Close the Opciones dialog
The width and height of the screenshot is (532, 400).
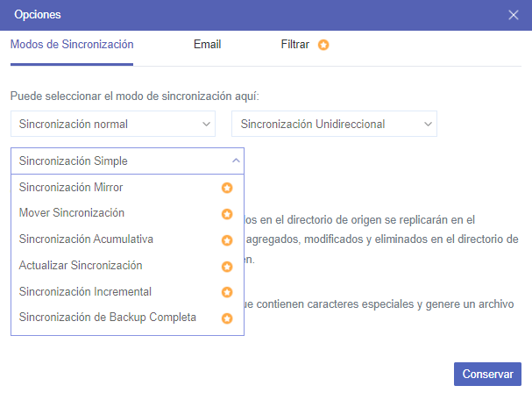tap(514, 15)
